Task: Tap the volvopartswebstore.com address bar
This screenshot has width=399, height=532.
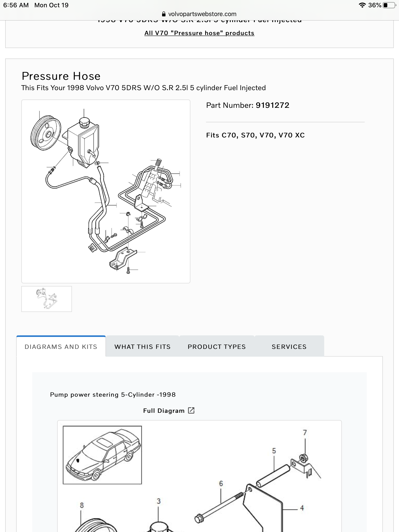Action: 202,14
